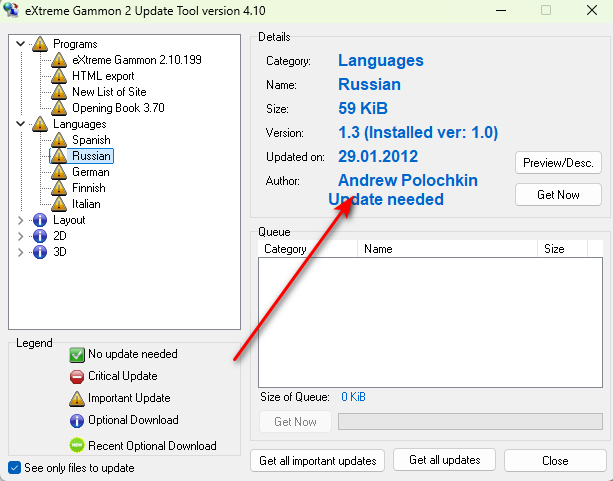The image size is (613, 481).
Task: Click the Recent Optional Download legend icon
Action: [77, 445]
